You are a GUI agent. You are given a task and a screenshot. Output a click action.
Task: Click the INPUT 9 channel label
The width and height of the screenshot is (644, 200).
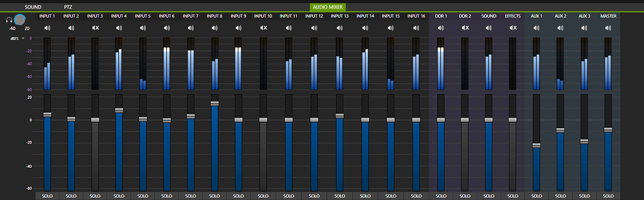[x=238, y=16]
